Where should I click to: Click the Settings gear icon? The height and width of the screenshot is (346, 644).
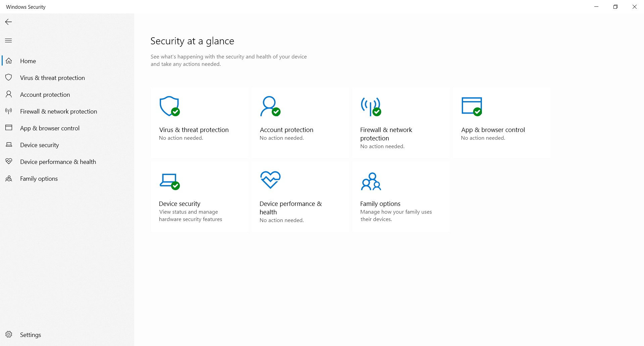(9, 335)
